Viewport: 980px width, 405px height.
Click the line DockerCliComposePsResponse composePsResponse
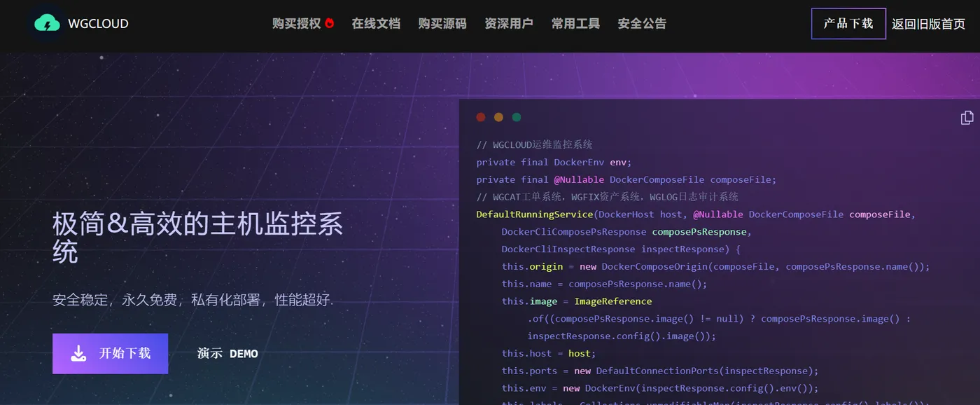[626, 231]
